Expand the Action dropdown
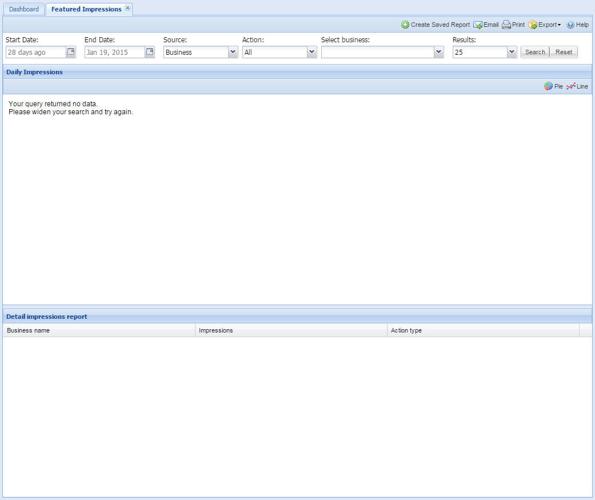This screenshot has height=500, width=595. point(312,52)
